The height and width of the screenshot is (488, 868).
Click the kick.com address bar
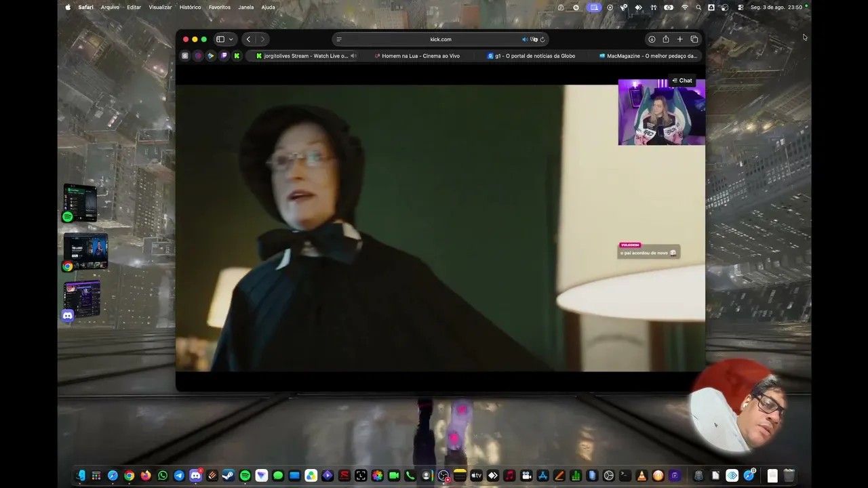coord(441,39)
